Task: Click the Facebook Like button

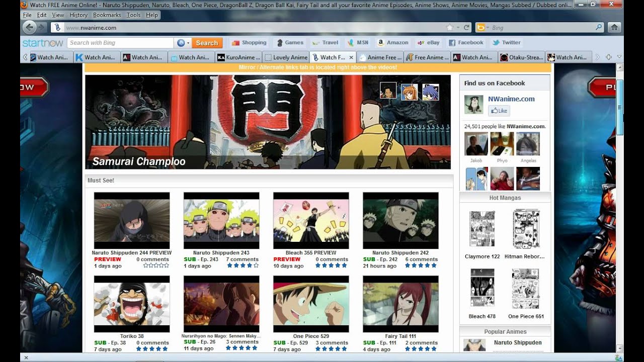Action: (499, 111)
